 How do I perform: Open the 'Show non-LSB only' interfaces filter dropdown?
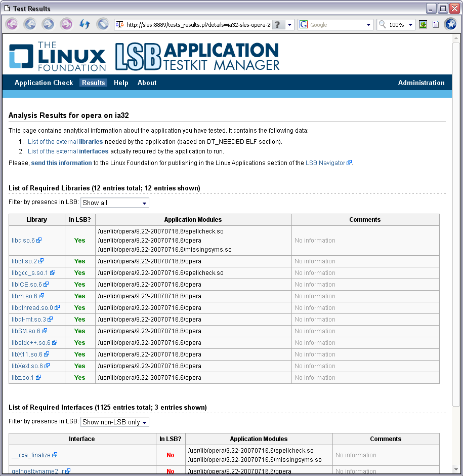click(115, 422)
